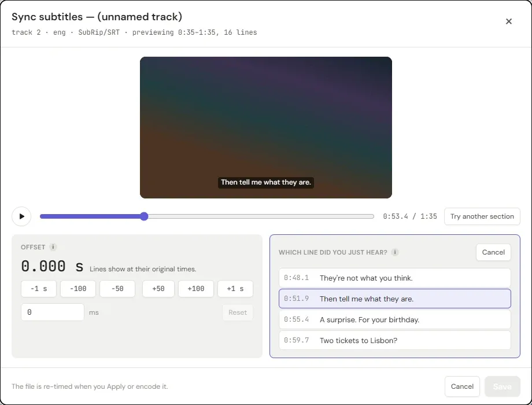Close the Sync subtitles dialog
Viewport: 532px width, 405px height.
click(509, 21)
